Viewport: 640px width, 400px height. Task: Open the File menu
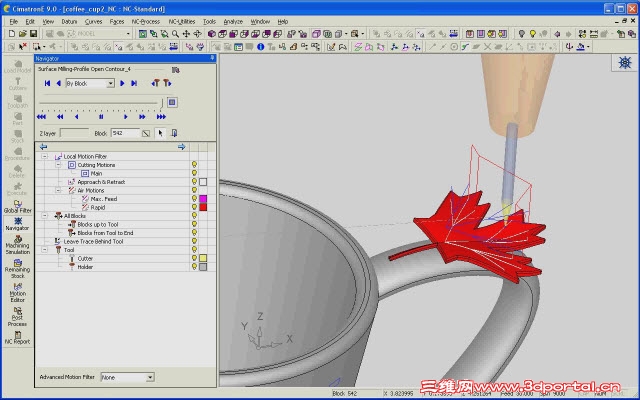14,21
